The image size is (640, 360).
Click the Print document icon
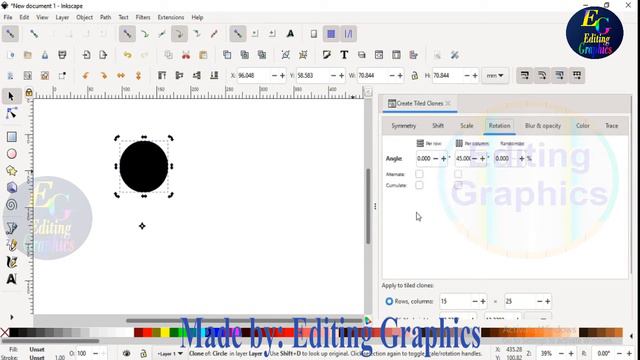pos(62,55)
